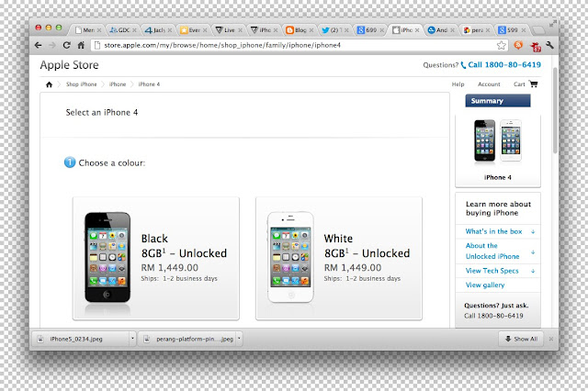Click the home icon in breadcrumb

pos(49,84)
